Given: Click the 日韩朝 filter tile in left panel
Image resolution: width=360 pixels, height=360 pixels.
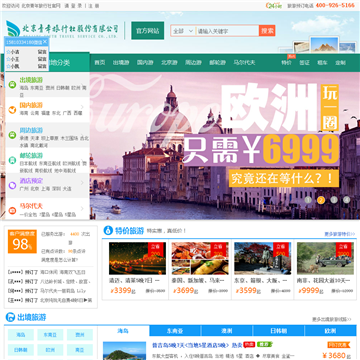Looking at the screenshot, I should (21, 350).
